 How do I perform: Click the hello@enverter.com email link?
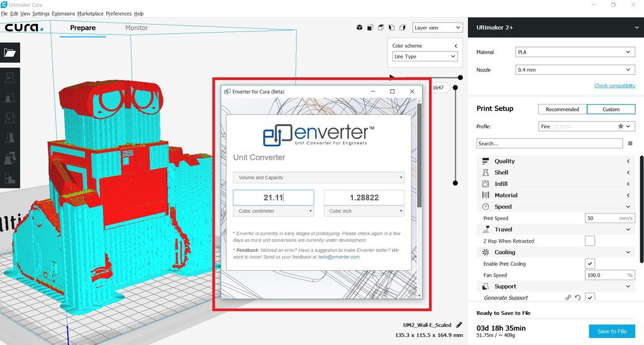tap(339, 257)
